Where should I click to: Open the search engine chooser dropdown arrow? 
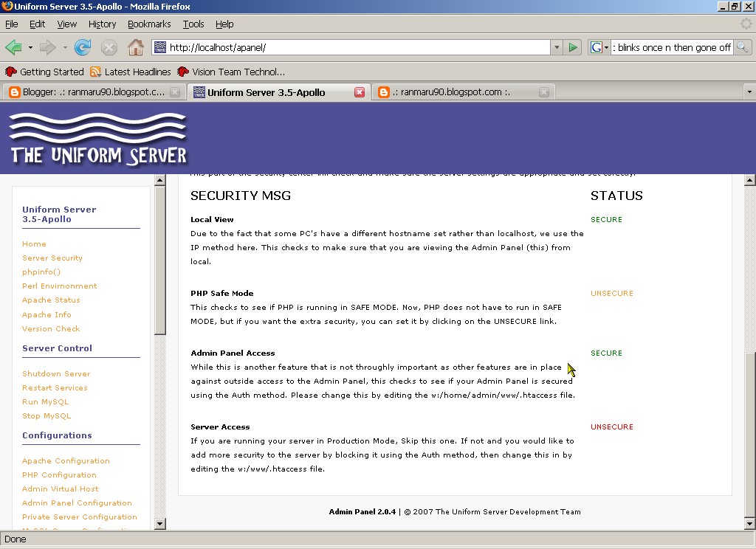click(x=607, y=47)
